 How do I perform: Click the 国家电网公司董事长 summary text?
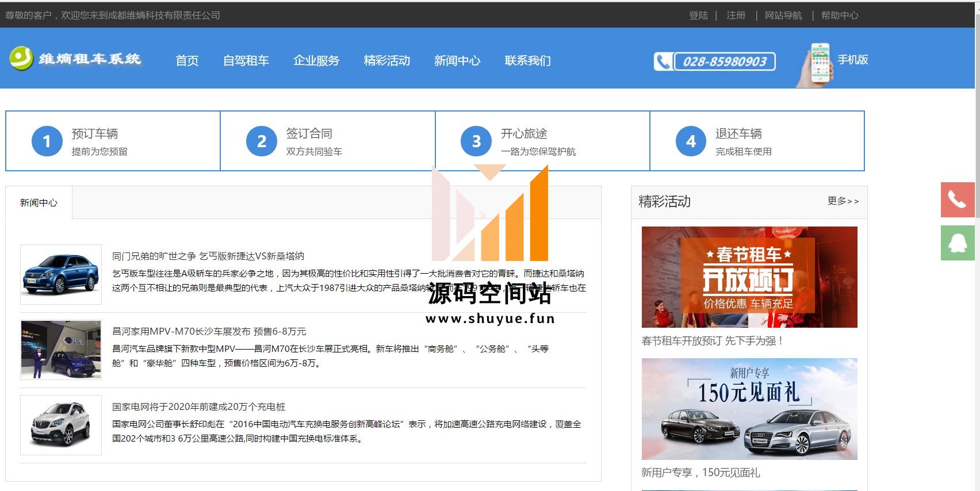click(x=347, y=431)
